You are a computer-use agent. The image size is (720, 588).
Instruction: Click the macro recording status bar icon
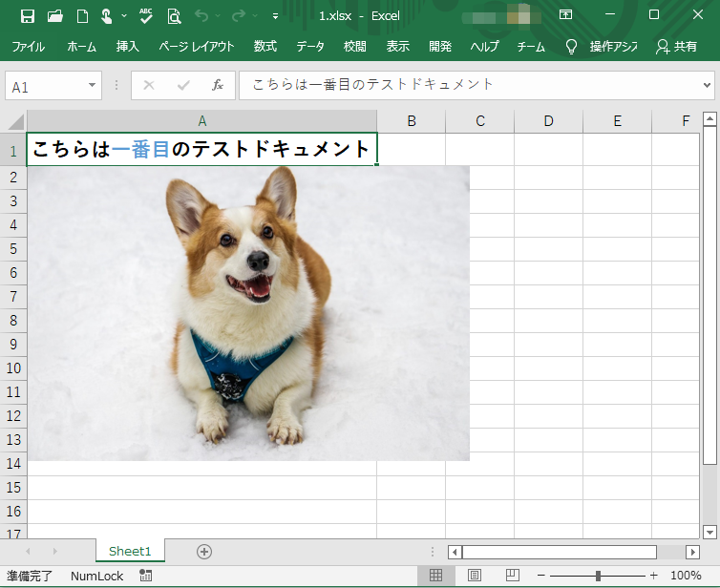145,576
